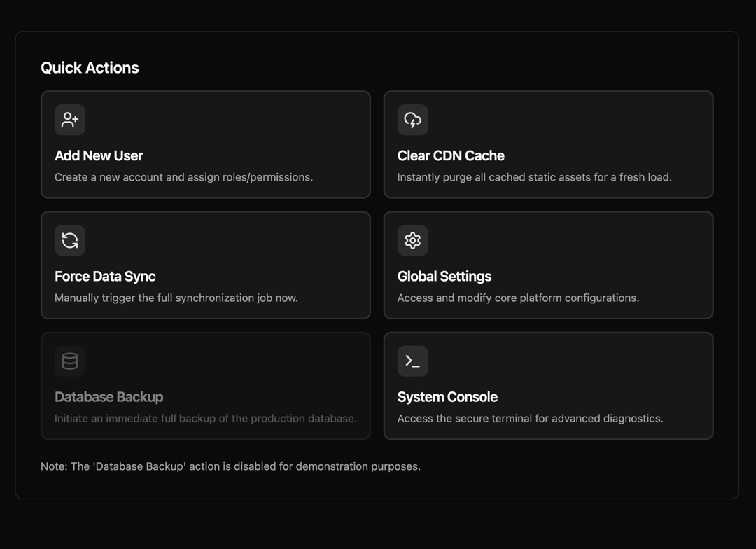Click the gear Global Settings icon
The width and height of the screenshot is (756, 549).
point(413,240)
